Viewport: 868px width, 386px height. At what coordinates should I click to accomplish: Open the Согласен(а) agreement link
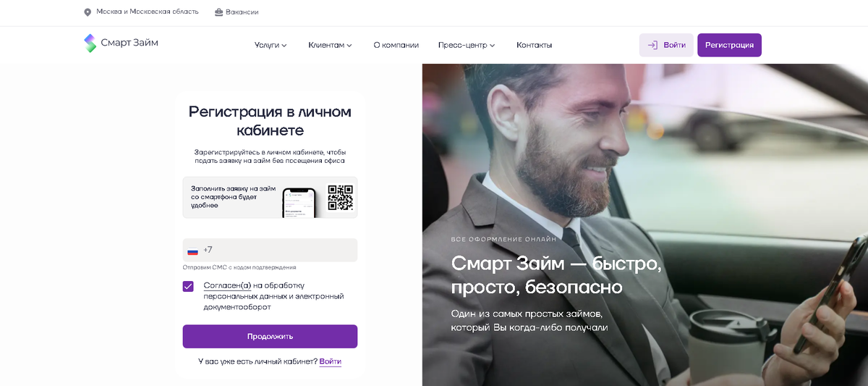pos(227,285)
